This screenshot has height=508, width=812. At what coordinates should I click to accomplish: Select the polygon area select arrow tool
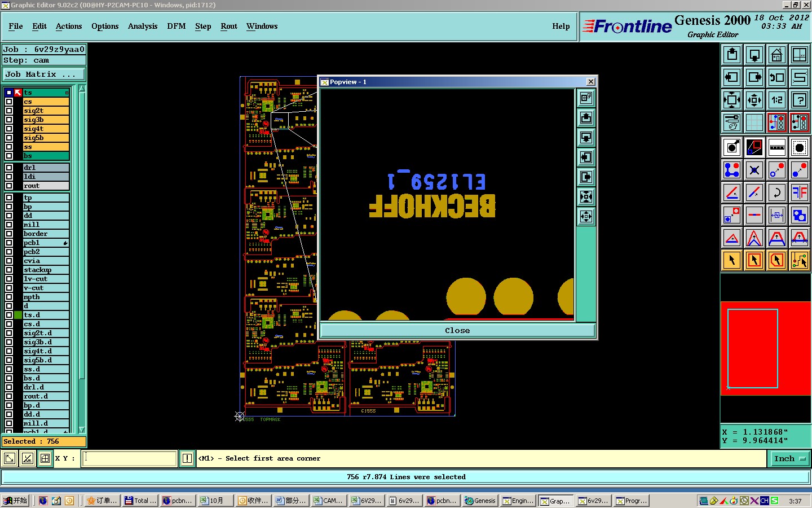[777, 260]
